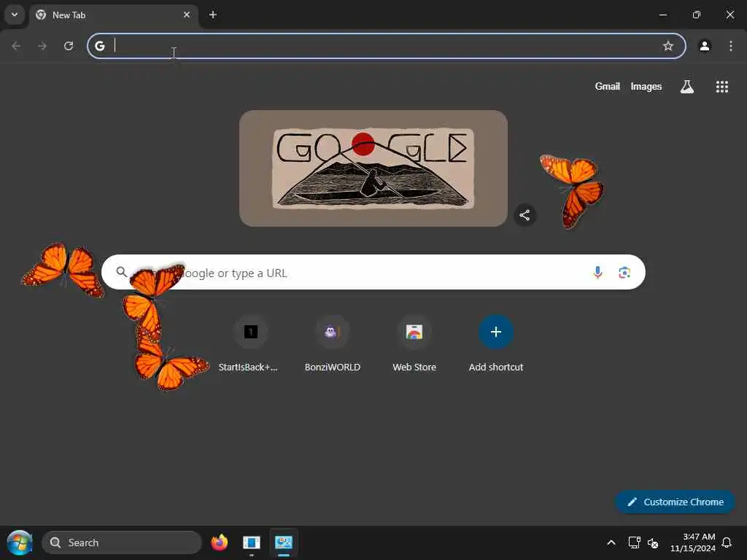Open the notifications bell

(x=727, y=542)
